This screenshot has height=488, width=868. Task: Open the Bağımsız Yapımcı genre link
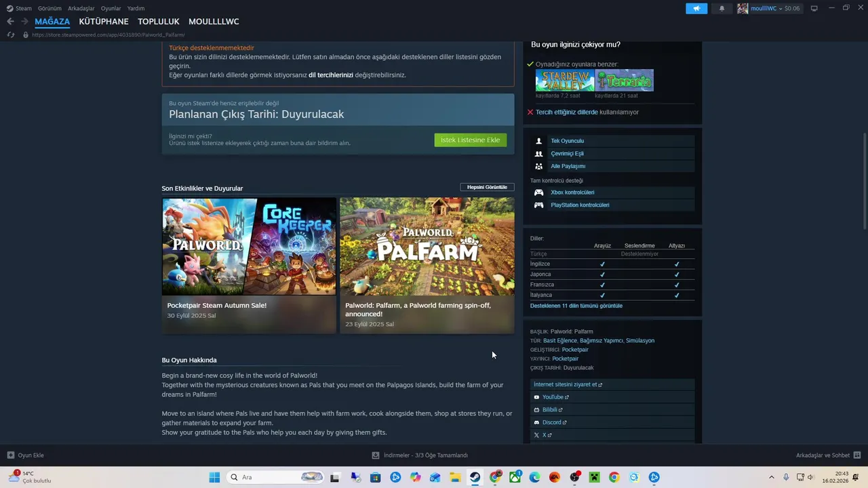[601, 341]
